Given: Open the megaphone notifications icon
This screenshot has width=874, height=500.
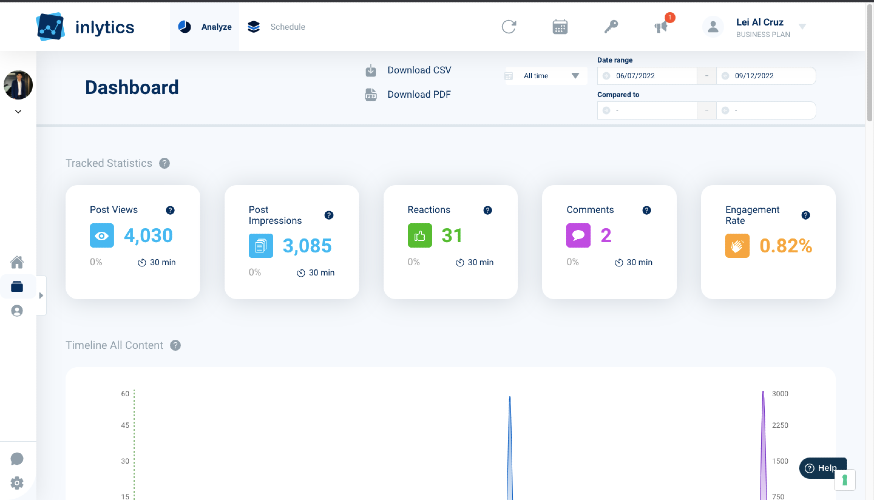Looking at the screenshot, I should pyautogui.click(x=661, y=27).
